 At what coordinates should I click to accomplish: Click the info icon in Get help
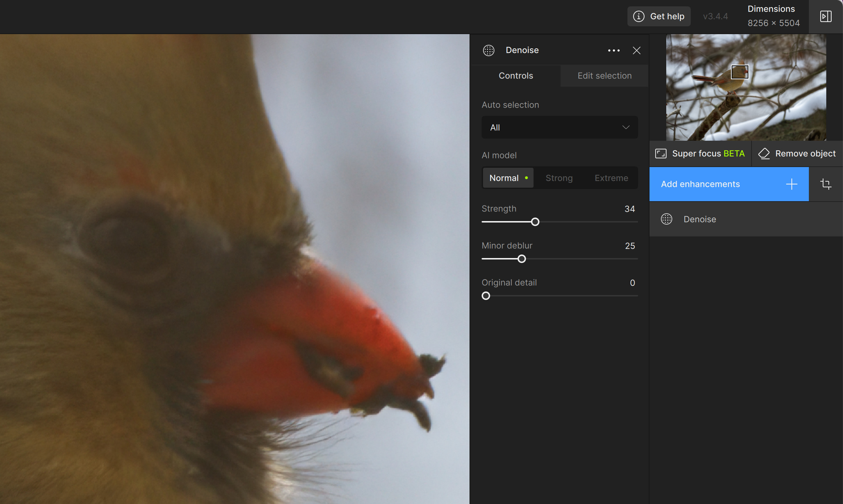click(x=639, y=16)
